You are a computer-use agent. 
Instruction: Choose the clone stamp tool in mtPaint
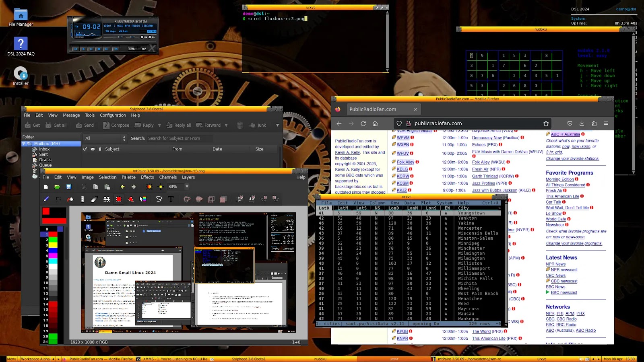(107, 199)
